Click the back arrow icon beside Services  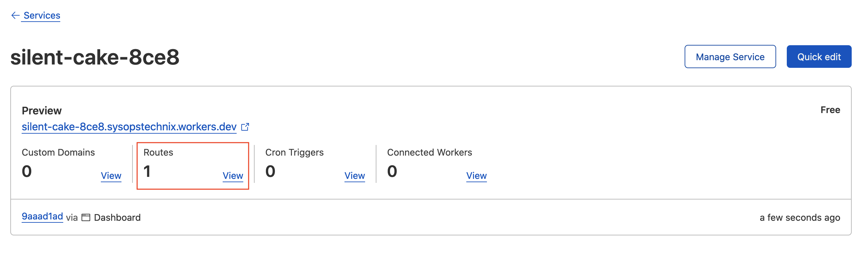point(15,16)
